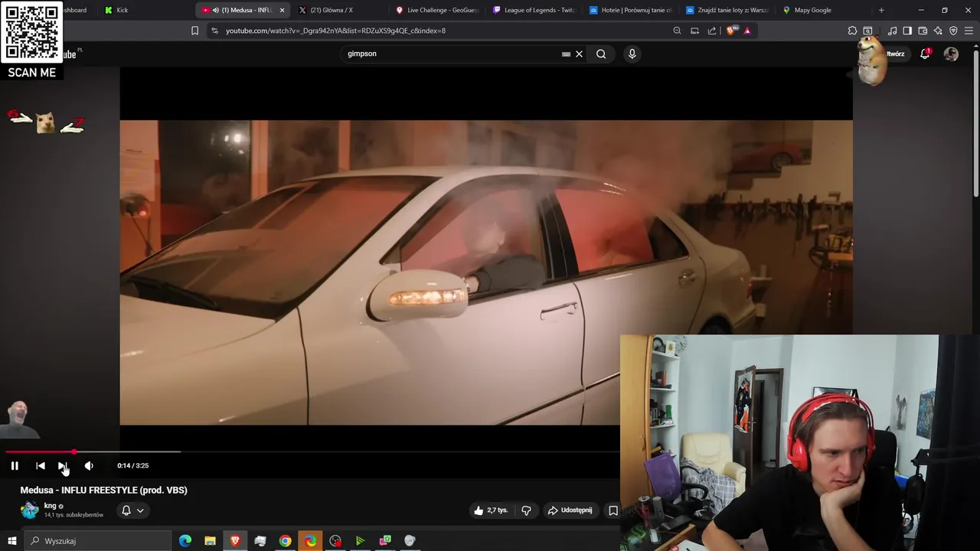Like the Medusa video

tap(491, 510)
